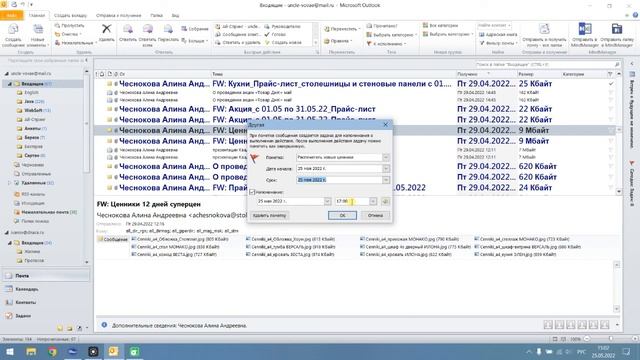Click the Outlook icon in the taskbar
Viewport: 640px width, 360px height.
point(113,351)
